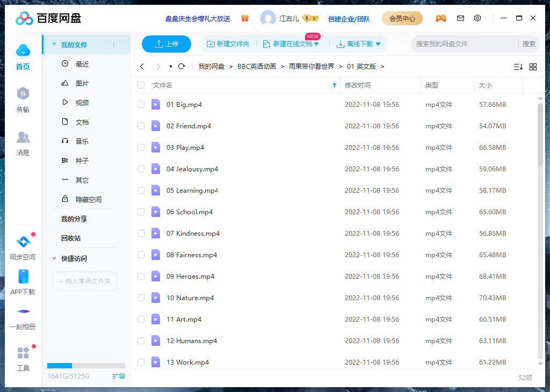Select 视频 in the file category list
This screenshot has width=550, height=392.
[82, 103]
